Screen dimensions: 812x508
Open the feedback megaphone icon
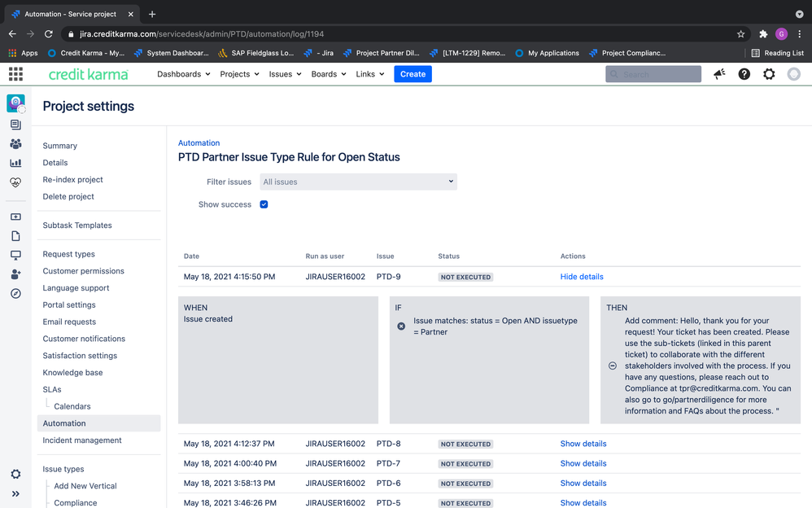point(719,74)
